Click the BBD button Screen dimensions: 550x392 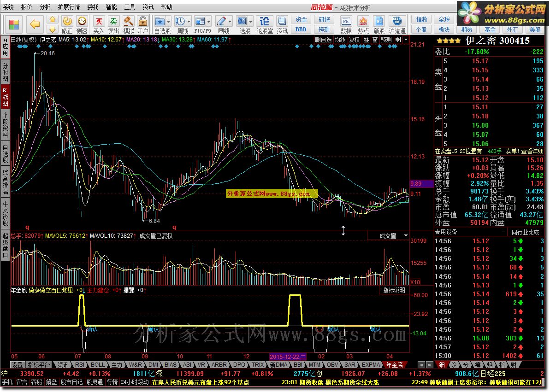coord(301,29)
